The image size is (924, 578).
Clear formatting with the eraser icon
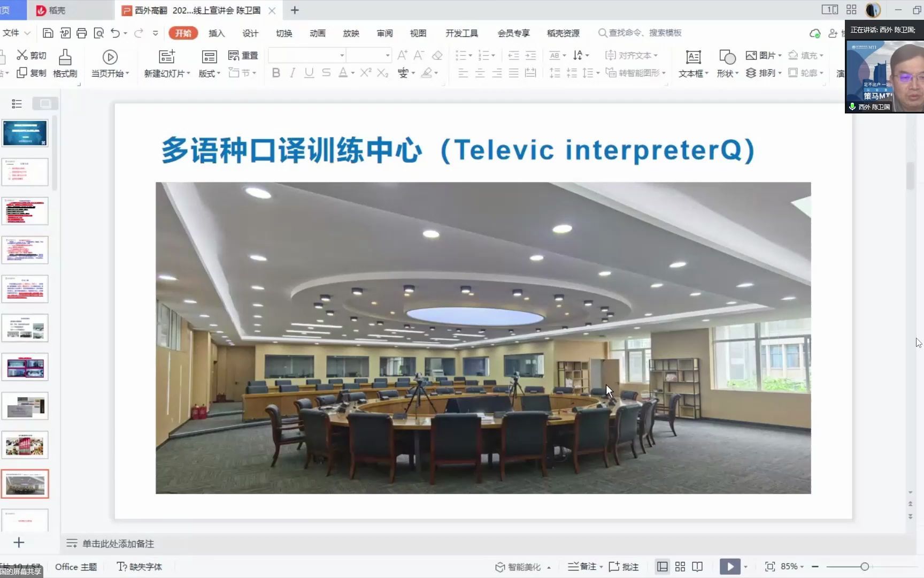click(x=437, y=55)
